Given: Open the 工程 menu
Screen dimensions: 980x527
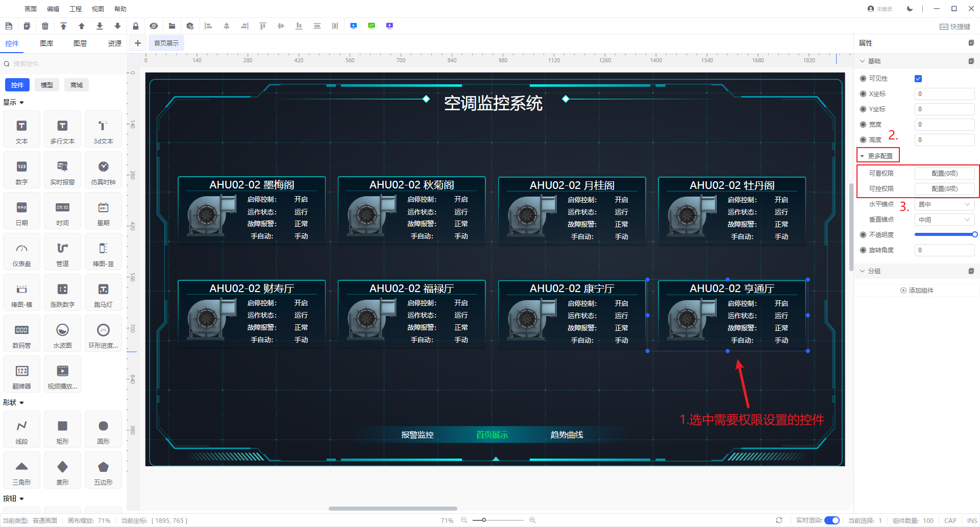Looking at the screenshot, I should (76, 9).
